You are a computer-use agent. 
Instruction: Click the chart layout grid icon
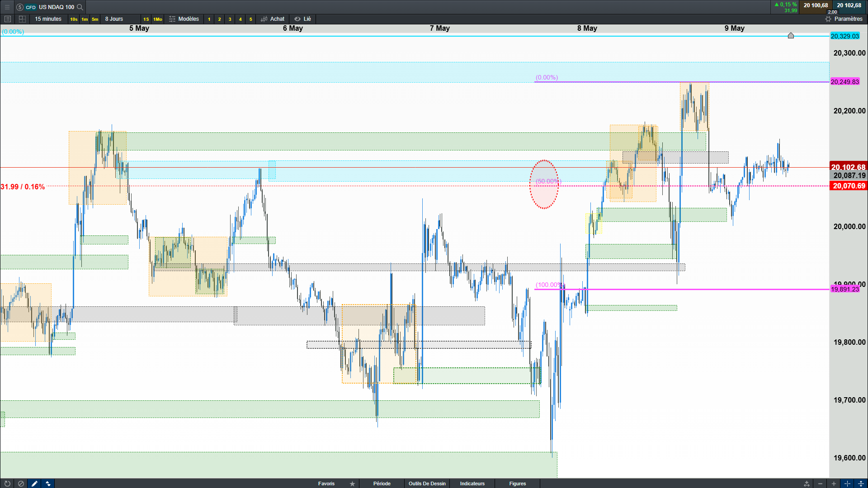(22, 19)
